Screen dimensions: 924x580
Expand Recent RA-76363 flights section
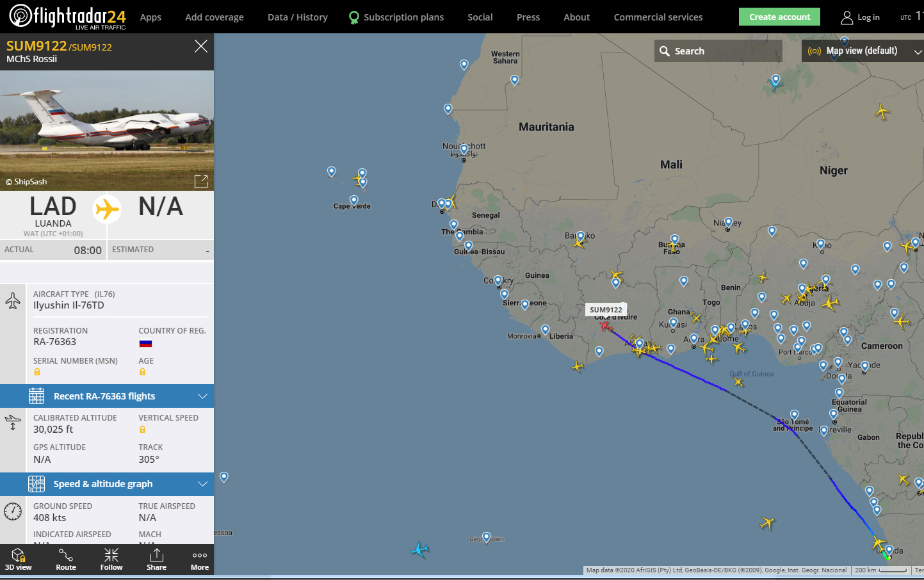[107, 396]
